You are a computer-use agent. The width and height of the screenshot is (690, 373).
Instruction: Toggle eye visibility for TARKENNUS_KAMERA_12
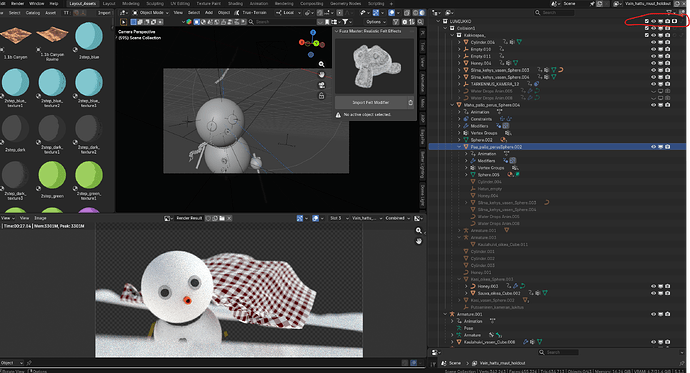[x=653, y=84]
